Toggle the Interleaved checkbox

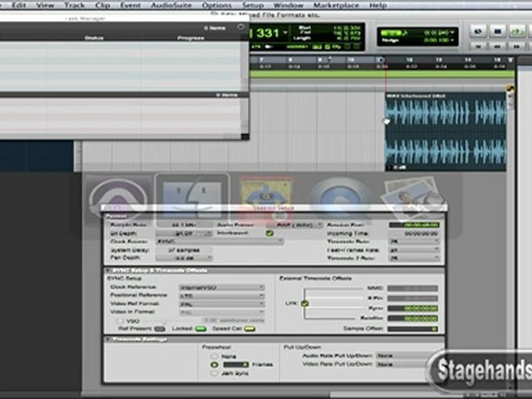point(270,233)
